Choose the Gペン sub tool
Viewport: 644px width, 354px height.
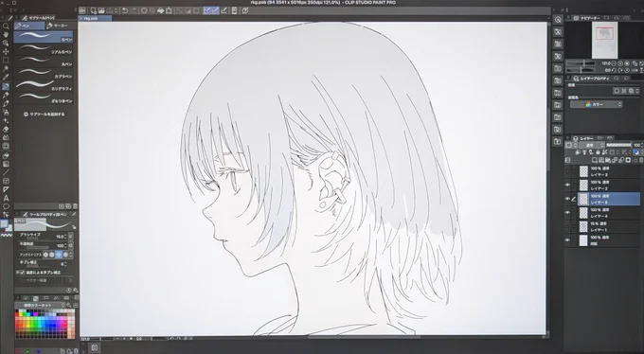(x=44, y=37)
